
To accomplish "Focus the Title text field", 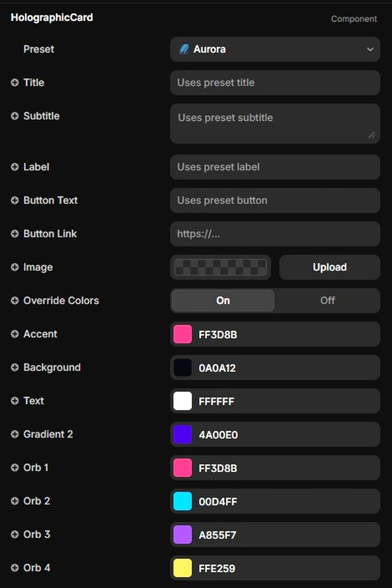I will pyautogui.click(x=275, y=83).
